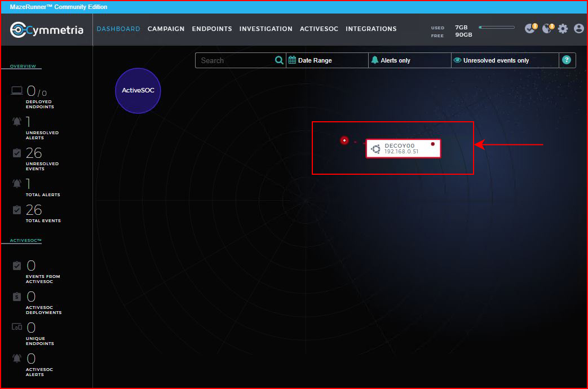Click the 26 count above Unresolved Events

(x=34, y=153)
